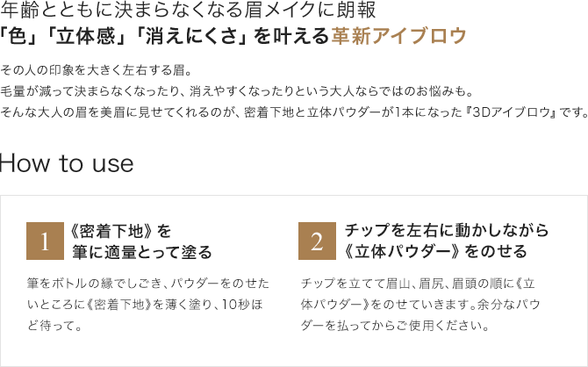Image resolution: width=588 pixels, height=367 pixels.
Task: Click the 10秒ほど instruction line in step 1
Action: [x=145, y=305]
